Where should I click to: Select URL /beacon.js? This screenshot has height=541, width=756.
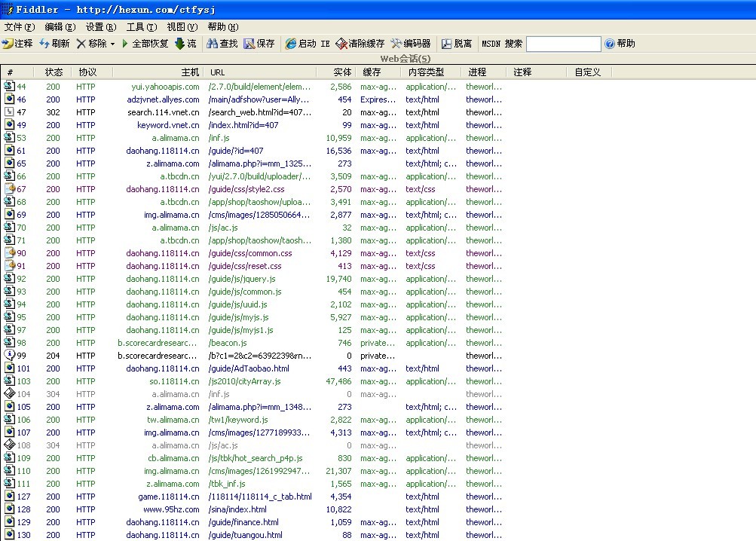(228, 343)
